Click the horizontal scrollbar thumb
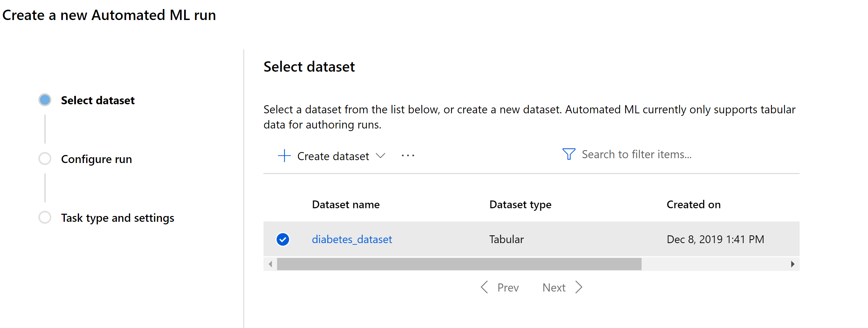The width and height of the screenshot is (868, 328). point(459,264)
